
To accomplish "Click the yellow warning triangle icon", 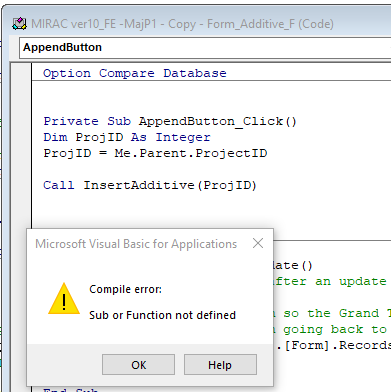I will pos(64,299).
